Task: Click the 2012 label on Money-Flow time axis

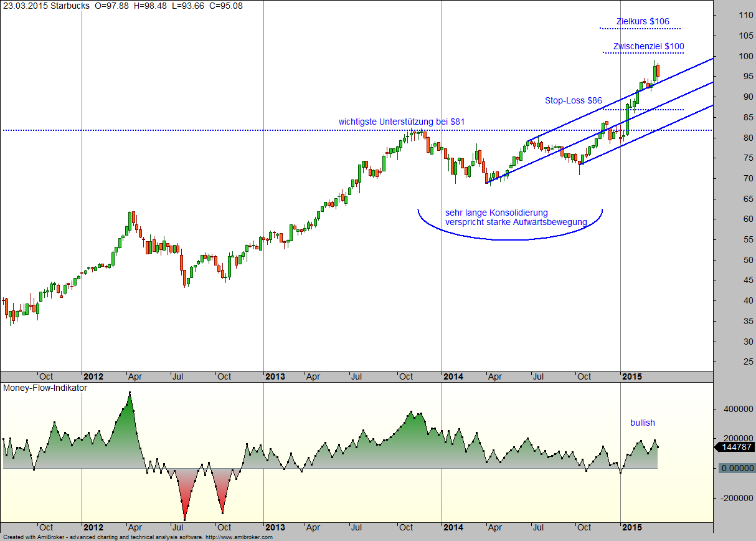Action: [x=93, y=527]
